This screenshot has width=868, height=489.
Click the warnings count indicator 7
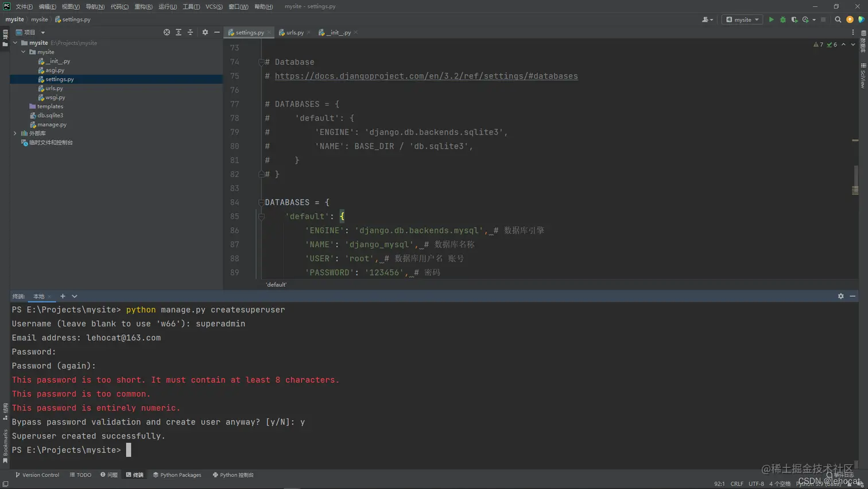(818, 44)
